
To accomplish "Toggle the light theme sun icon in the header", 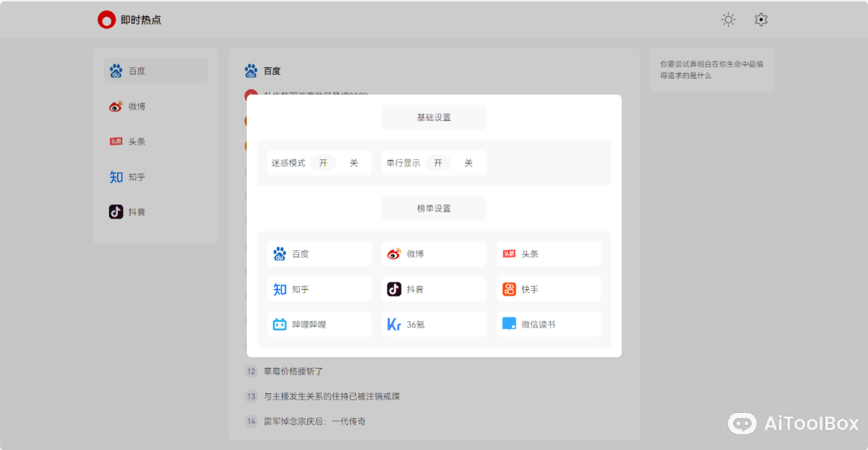I will point(728,19).
